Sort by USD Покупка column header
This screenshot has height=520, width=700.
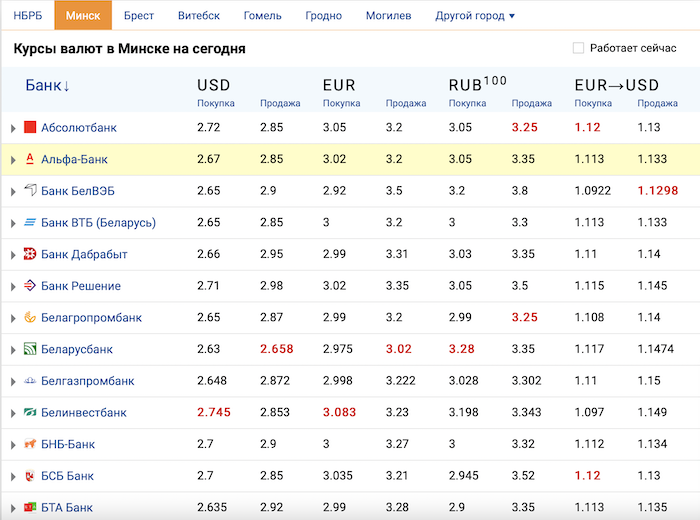[x=216, y=103]
